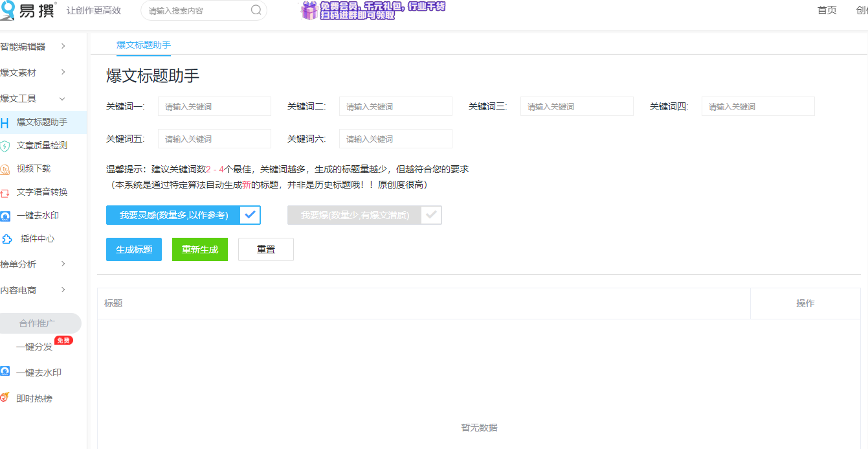The width and height of the screenshot is (868, 449).
Task: Open the 插件中心 plugin icon
Action: 6,238
